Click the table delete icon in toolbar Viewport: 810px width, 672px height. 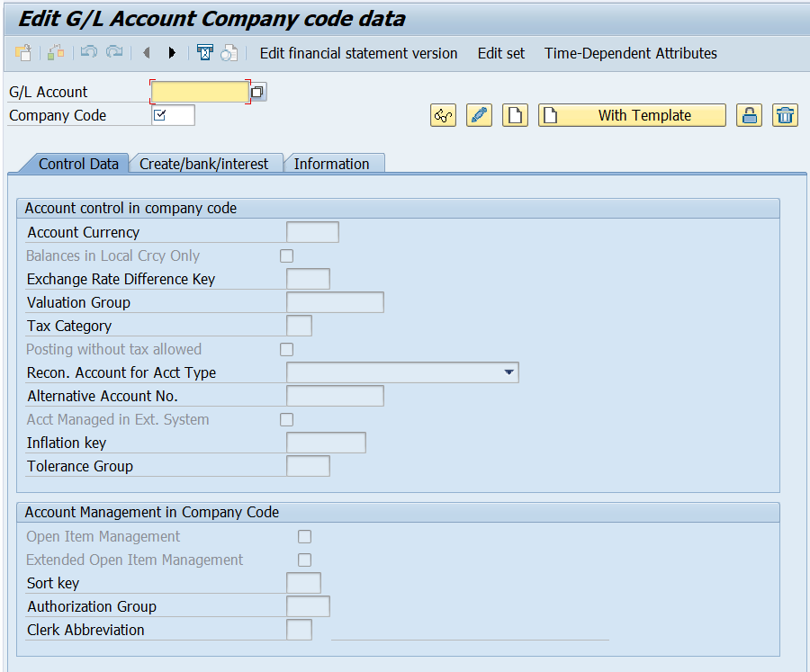click(x=204, y=53)
